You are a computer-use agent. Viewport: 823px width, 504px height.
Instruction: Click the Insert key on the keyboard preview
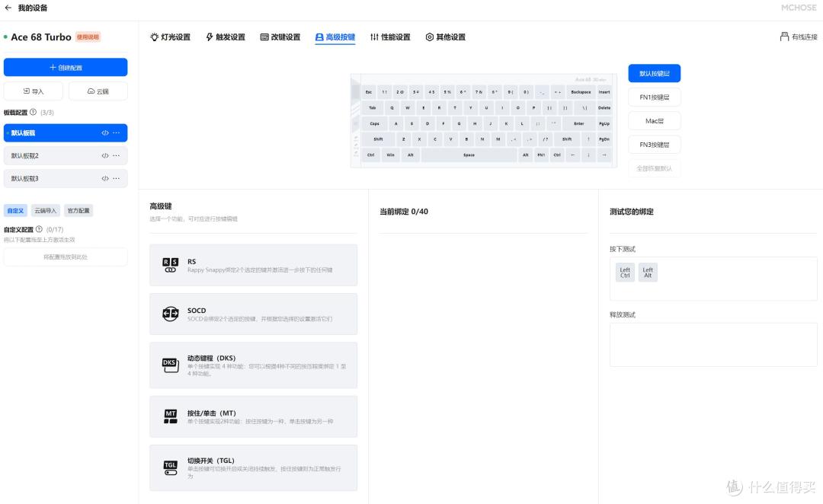tap(604, 92)
